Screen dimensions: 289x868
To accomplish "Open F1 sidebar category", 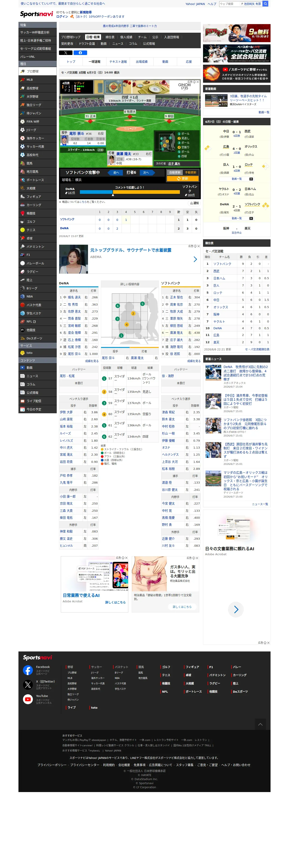I will click(x=37, y=255).
